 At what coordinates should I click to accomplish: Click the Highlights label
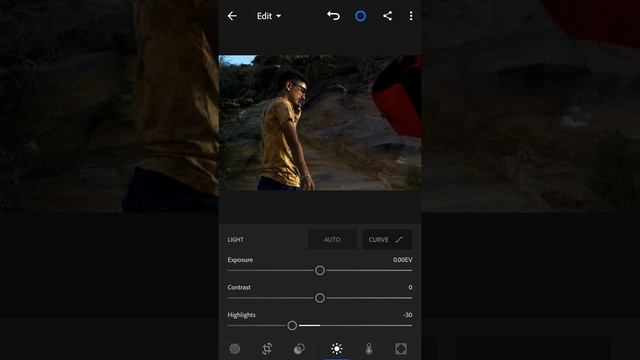(x=241, y=315)
